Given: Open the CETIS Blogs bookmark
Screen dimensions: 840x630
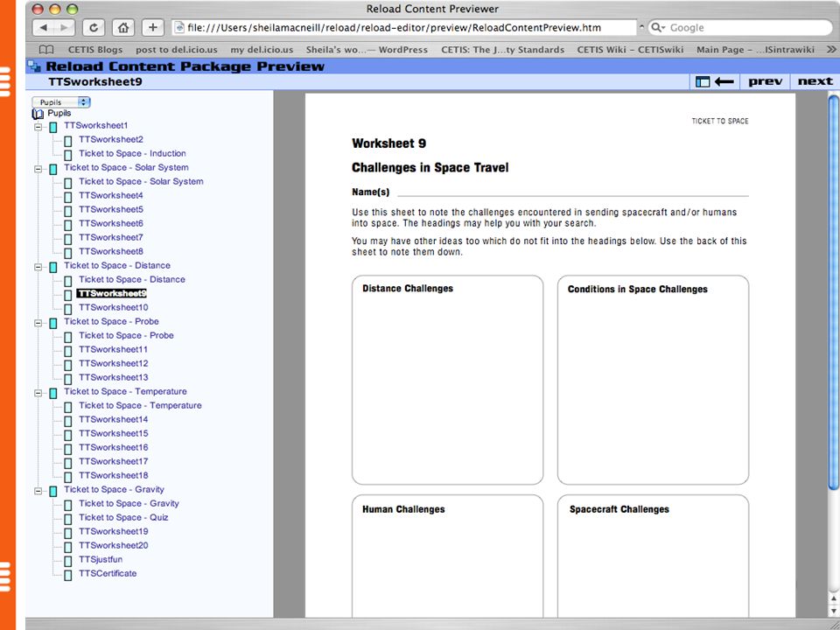Looking at the screenshot, I should tap(95, 50).
